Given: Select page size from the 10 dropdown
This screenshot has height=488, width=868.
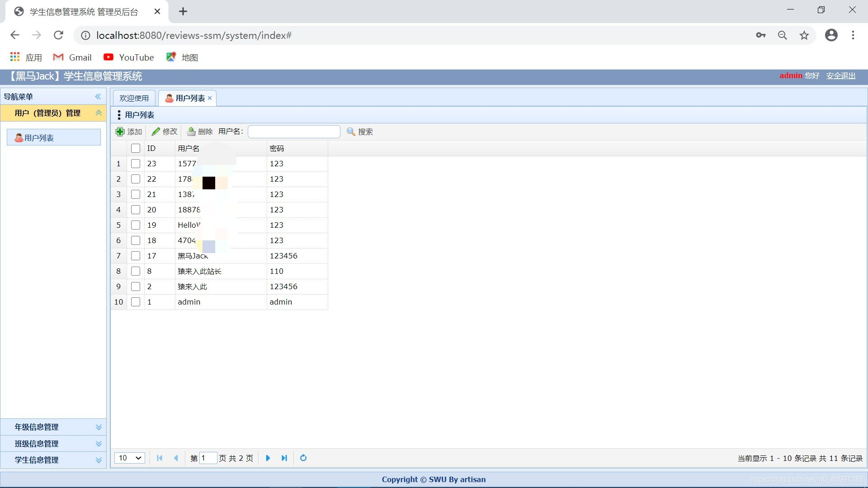Looking at the screenshot, I should coord(128,458).
